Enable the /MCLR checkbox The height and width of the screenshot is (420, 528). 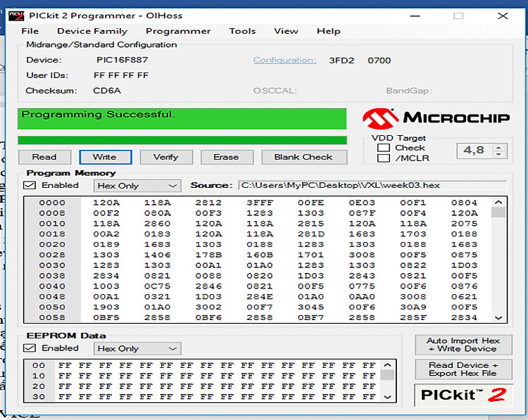pyautogui.click(x=384, y=158)
